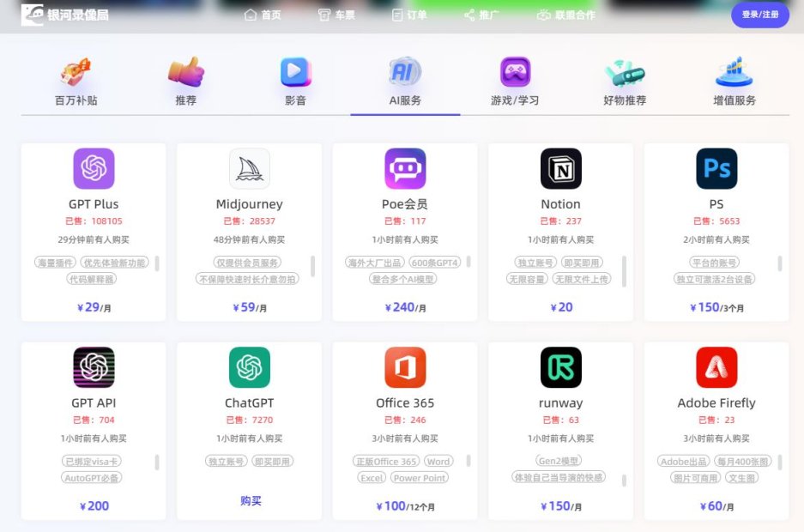Click Office 365 price ¥100/12个月

click(x=405, y=506)
